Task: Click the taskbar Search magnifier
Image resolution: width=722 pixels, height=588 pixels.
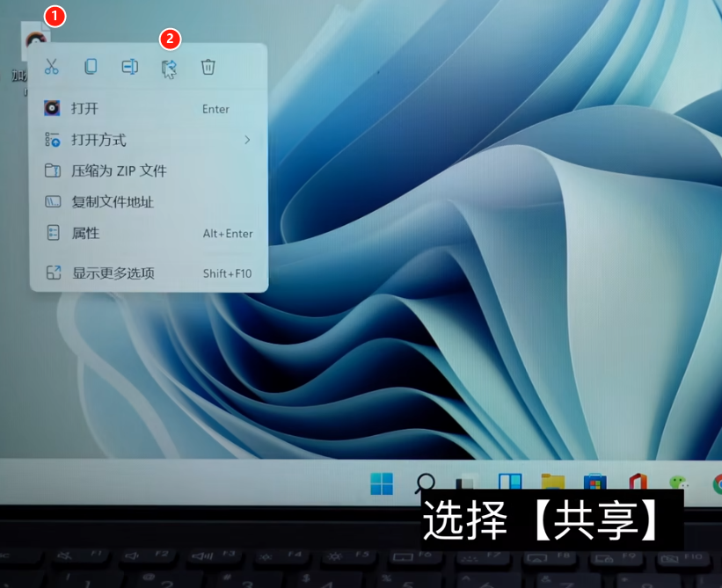Action: (425, 483)
